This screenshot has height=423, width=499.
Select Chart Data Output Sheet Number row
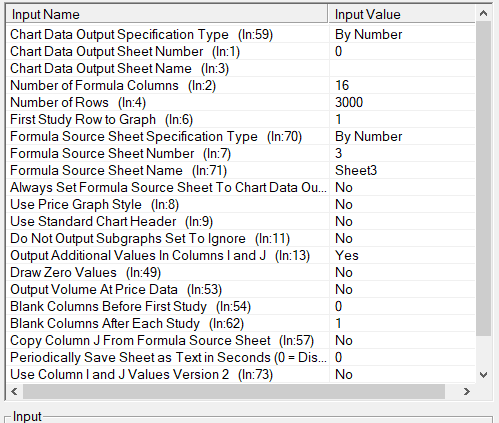(x=241, y=51)
